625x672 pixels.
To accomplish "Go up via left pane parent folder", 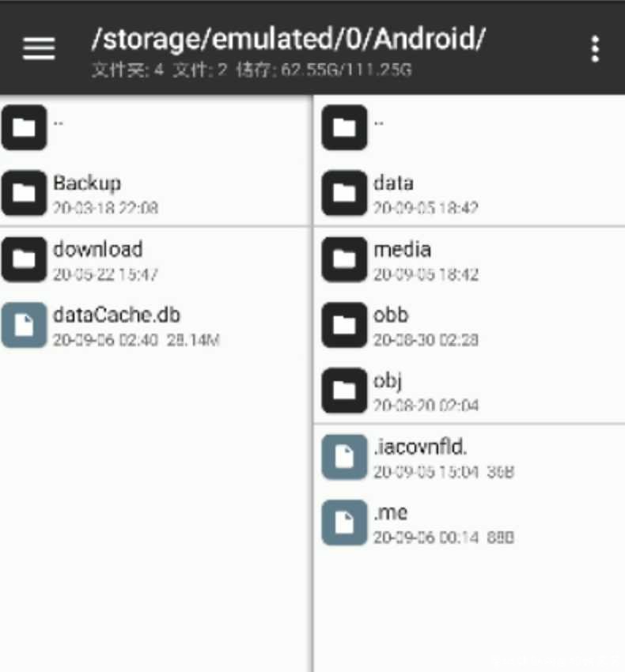I will (x=156, y=127).
